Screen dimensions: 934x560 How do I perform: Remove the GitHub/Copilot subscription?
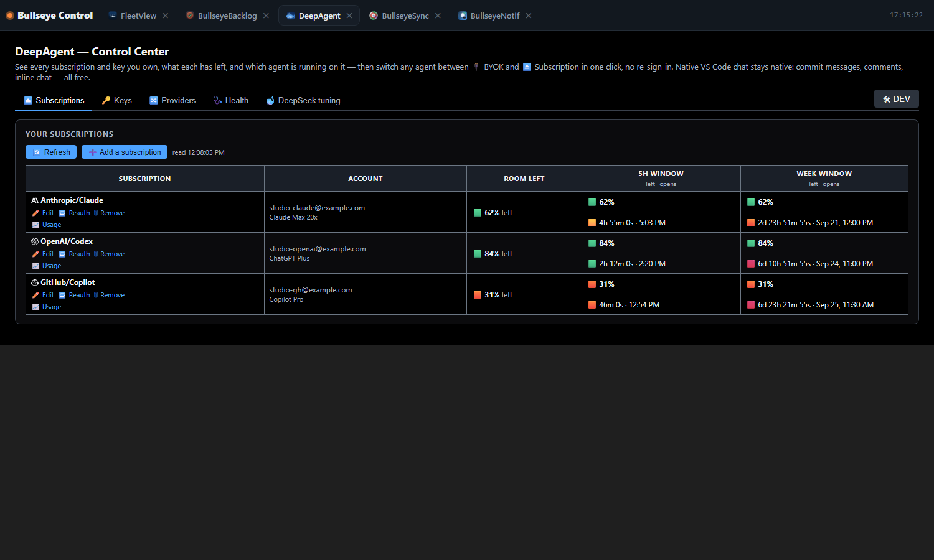point(109,295)
